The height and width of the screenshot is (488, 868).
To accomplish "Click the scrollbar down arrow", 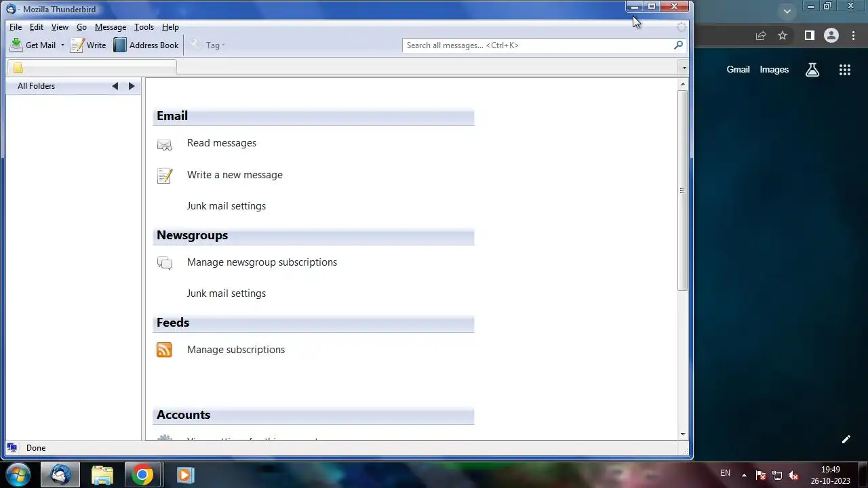I will tap(683, 434).
